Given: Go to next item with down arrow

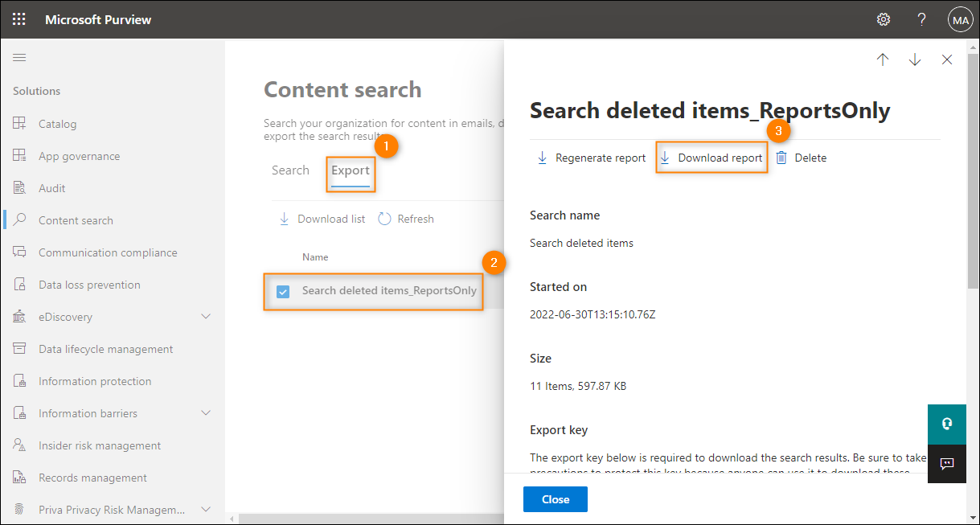Looking at the screenshot, I should [915, 59].
